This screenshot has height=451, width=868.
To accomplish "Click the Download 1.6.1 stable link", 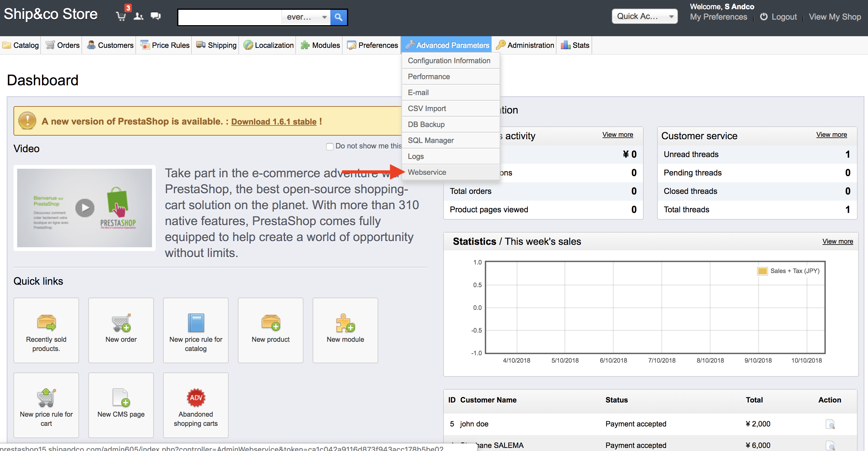I will [274, 121].
